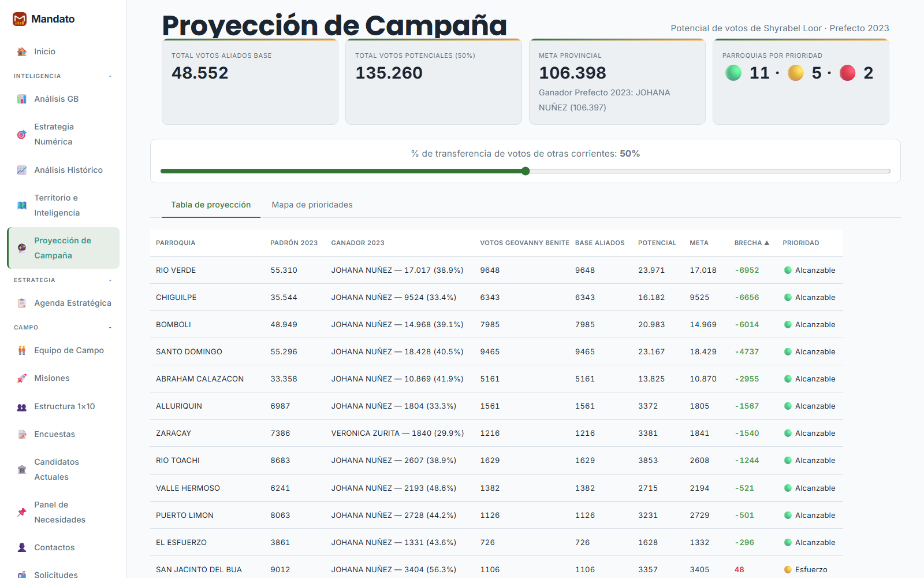The width and height of the screenshot is (924, 578).
Task: Open Encuestas sidebar link
Action: point(64,434)
